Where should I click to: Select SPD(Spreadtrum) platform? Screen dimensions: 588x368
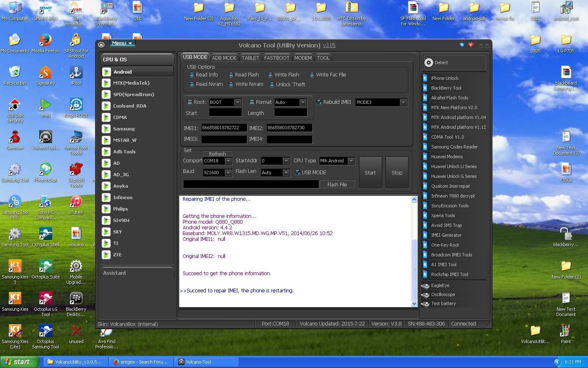(x=137, y=94)
